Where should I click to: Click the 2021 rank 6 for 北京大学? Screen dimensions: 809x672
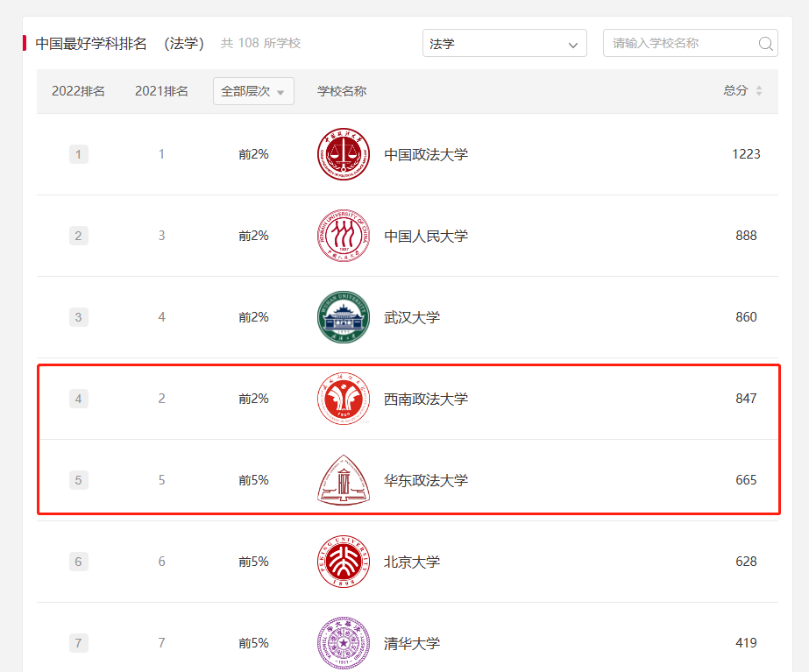[161, 562]
